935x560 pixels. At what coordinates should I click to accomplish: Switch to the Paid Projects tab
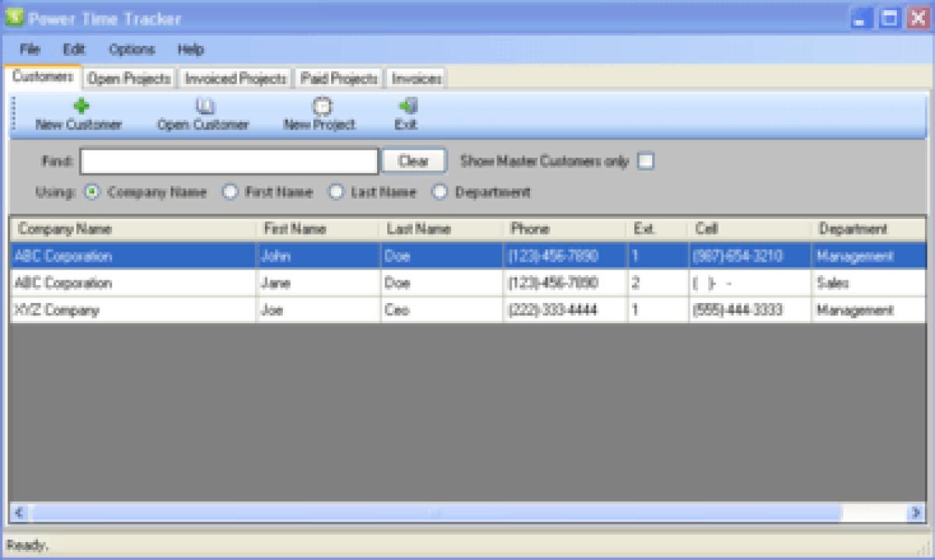[x=337, y=78]
